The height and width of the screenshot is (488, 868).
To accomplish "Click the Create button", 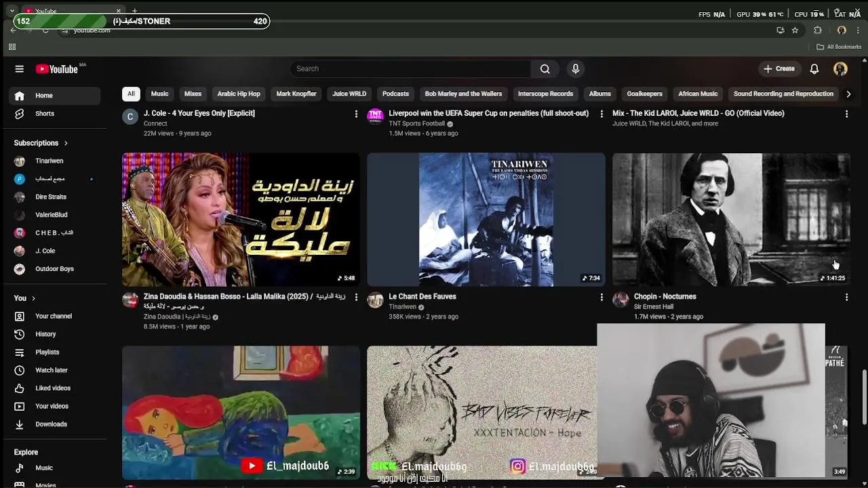I will [778, 68].
